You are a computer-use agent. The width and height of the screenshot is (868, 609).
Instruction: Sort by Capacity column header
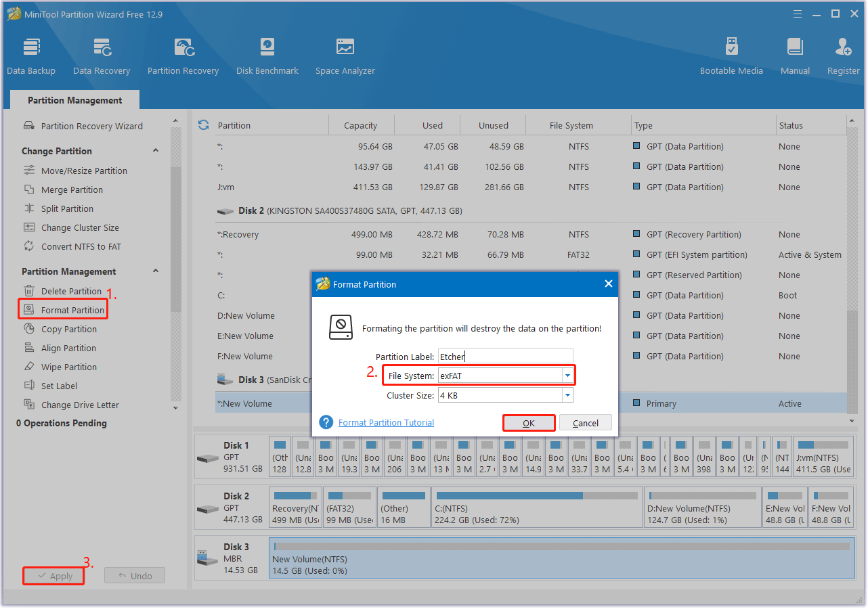pos(361,125)
